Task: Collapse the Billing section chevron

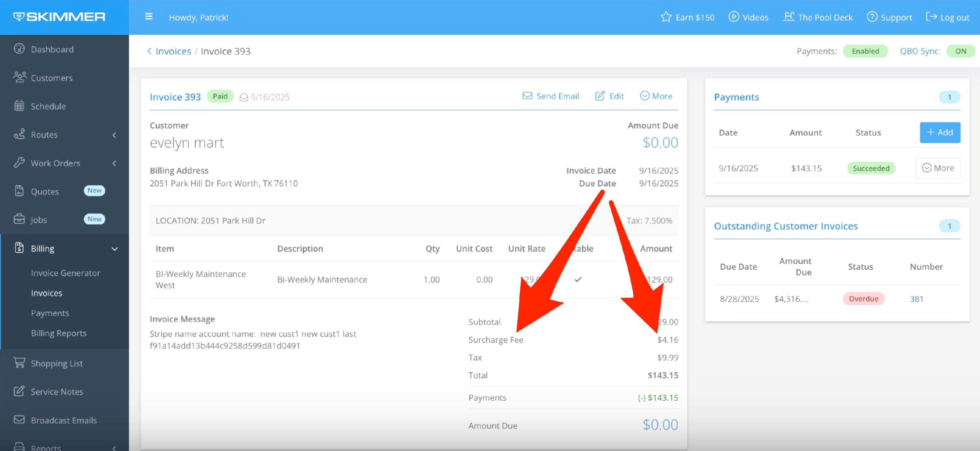Action: 115,248
